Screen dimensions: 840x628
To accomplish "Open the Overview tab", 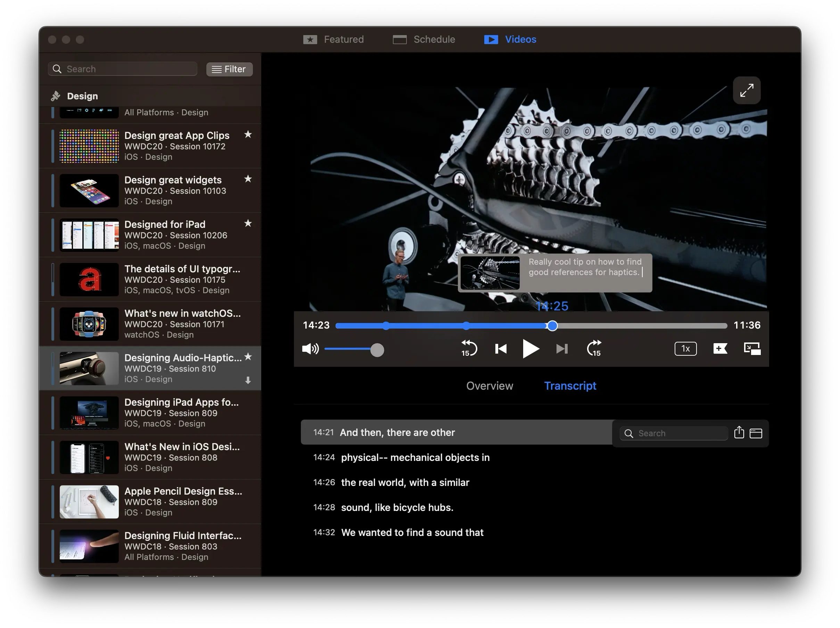I will pos(489,386).
